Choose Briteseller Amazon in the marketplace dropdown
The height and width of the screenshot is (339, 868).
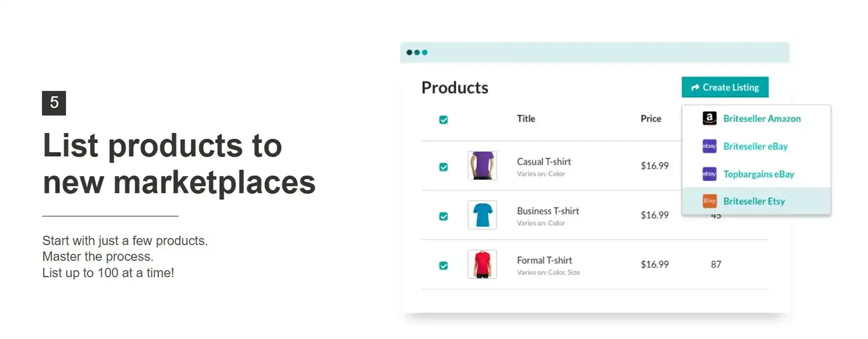click(x=762, y=118)
